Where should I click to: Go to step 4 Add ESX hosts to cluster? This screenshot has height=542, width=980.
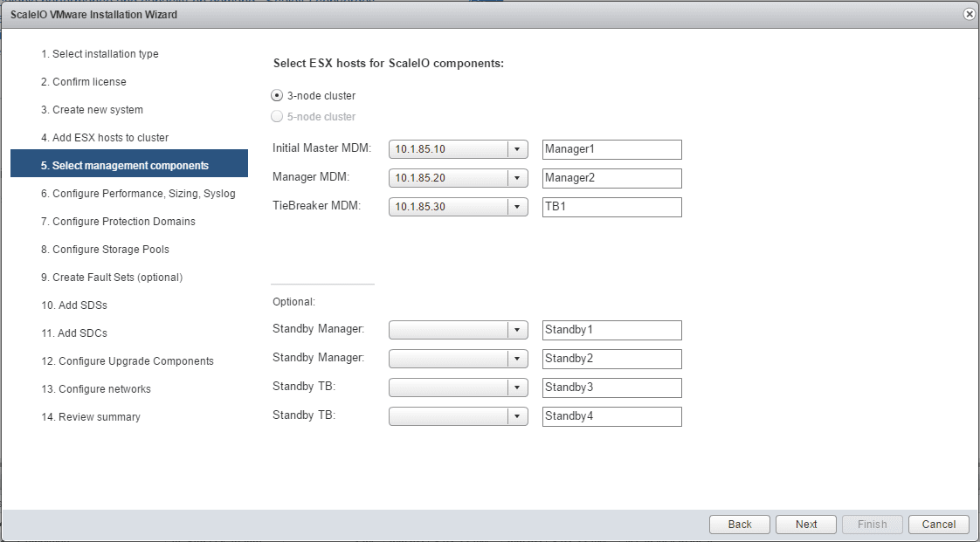pos(105,137)
